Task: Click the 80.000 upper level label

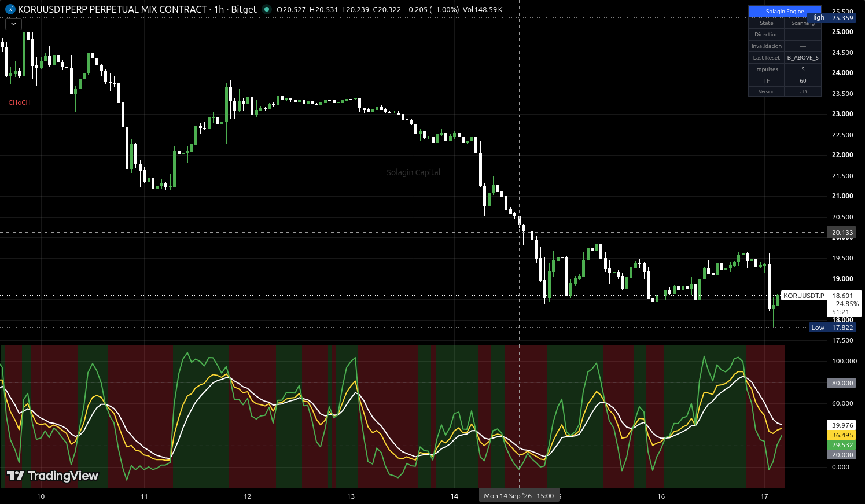Action: [x=842, y=383]
